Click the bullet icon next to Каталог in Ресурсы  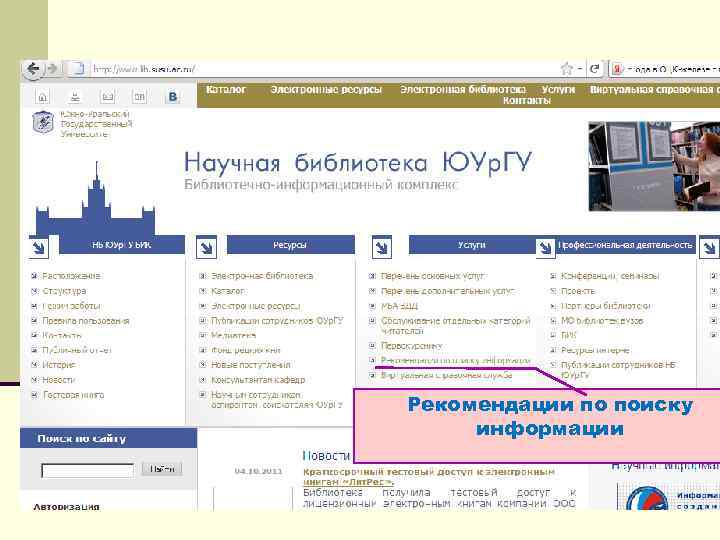pyautogui.click(x=203, y=291)
